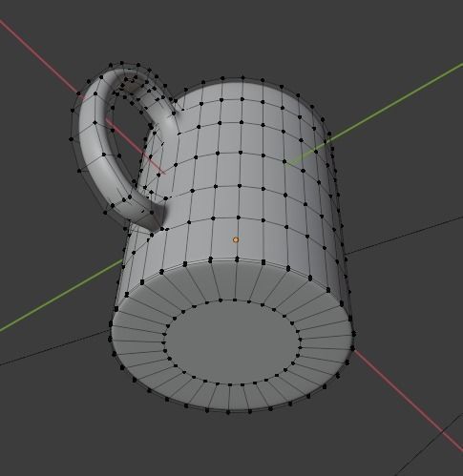
Task: Click the orange origin dot on the mug
Action: [x=236, y=239]
